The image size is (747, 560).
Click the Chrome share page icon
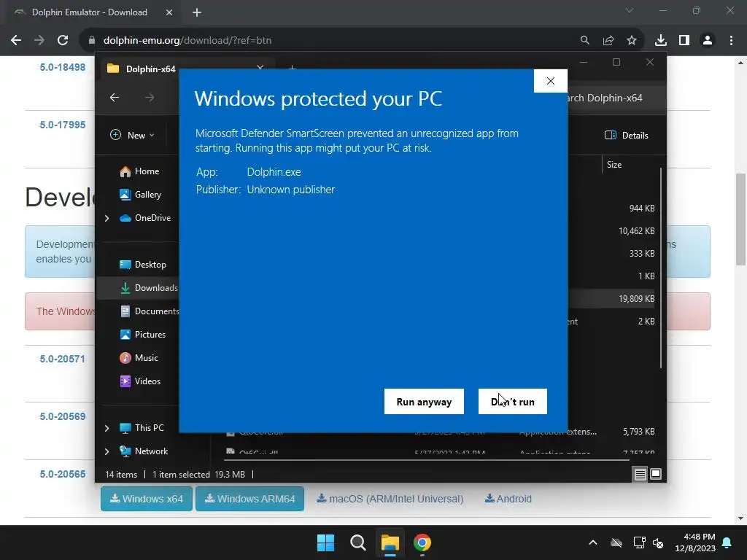[608, 41]
